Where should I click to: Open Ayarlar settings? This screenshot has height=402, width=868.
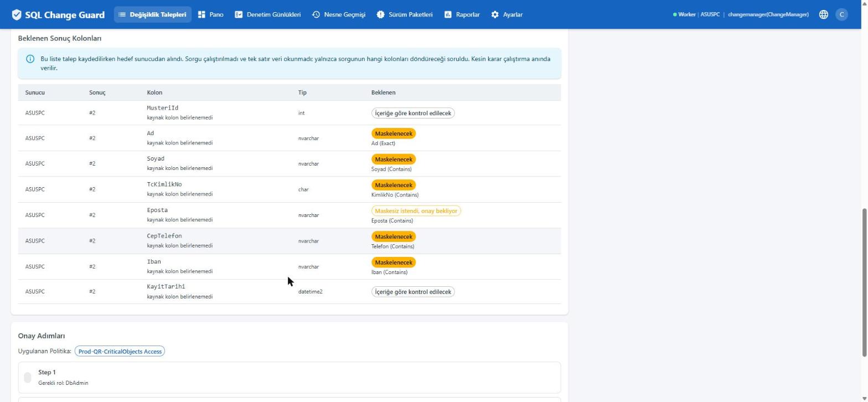[x=507, y=14]
